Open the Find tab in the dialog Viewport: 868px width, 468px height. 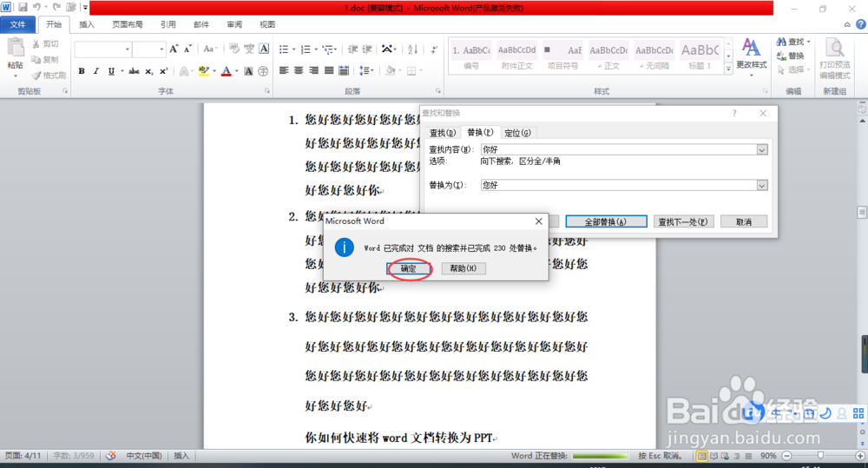[443, 133]
